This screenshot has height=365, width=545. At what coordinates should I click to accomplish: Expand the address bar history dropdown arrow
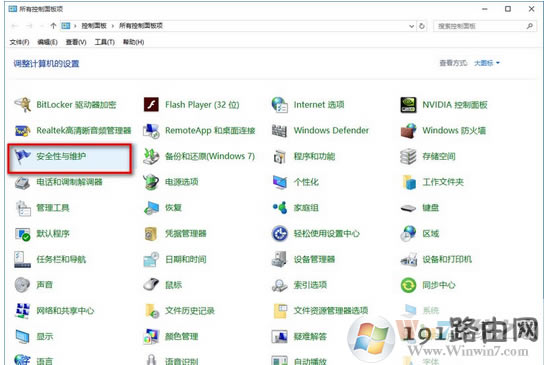click(411, 26)
